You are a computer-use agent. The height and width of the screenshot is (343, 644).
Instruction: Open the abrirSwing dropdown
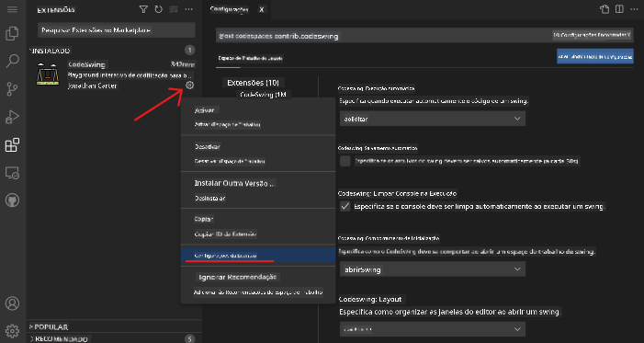point(433,269)
